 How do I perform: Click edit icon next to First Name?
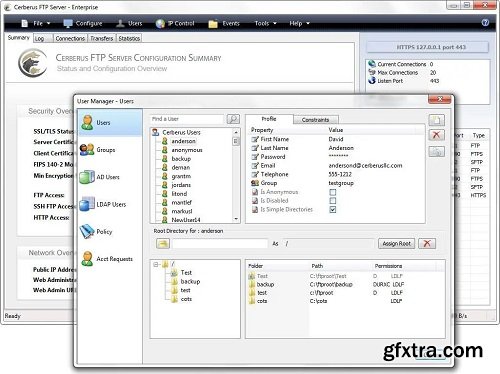coord(255,139)
